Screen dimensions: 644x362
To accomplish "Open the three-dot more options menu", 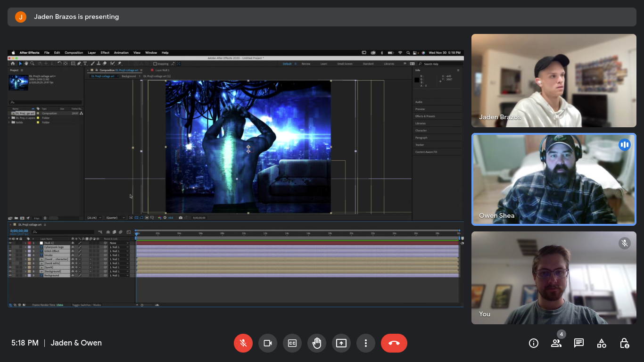I will tap(366, 343).
